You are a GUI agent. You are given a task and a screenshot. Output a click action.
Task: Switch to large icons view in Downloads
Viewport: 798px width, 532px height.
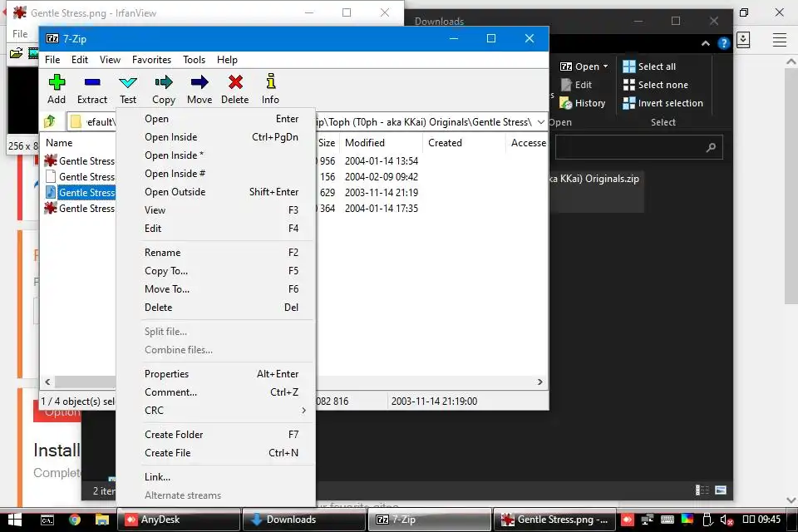(721, 490)
